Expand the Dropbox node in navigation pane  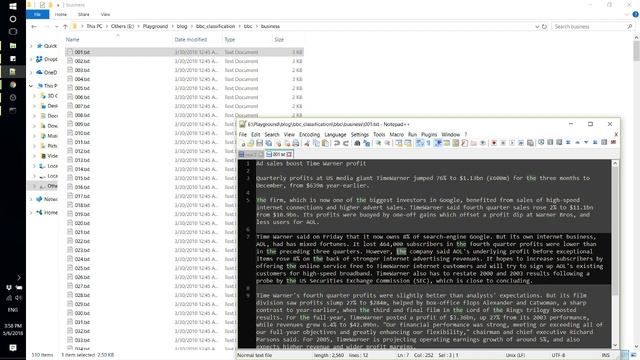(31, 59)
